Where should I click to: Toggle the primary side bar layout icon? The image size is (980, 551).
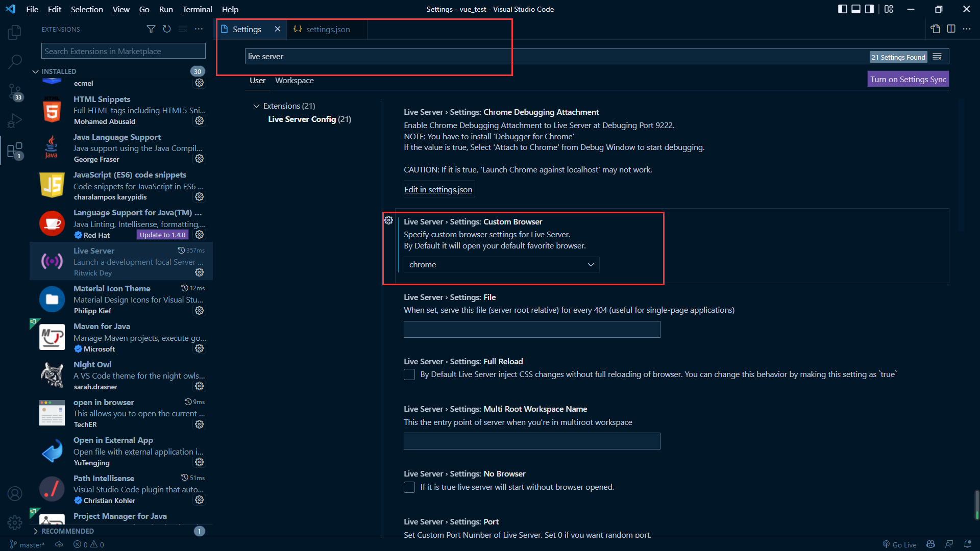point(843,9)
